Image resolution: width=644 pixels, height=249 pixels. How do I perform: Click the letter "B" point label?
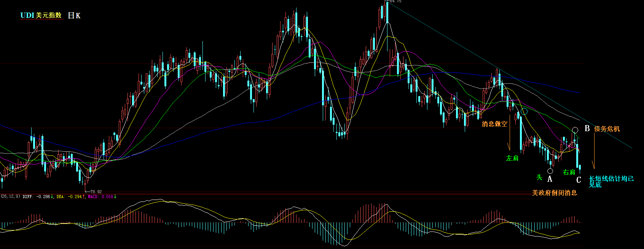click(x=587, y=128)
